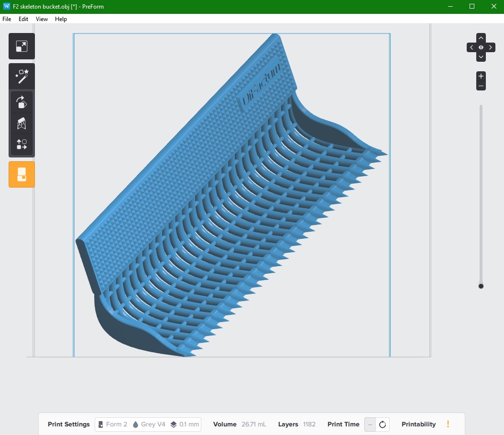
Task: Click the 0.1 mm layer thickness setting
Action: click(185, 424)
